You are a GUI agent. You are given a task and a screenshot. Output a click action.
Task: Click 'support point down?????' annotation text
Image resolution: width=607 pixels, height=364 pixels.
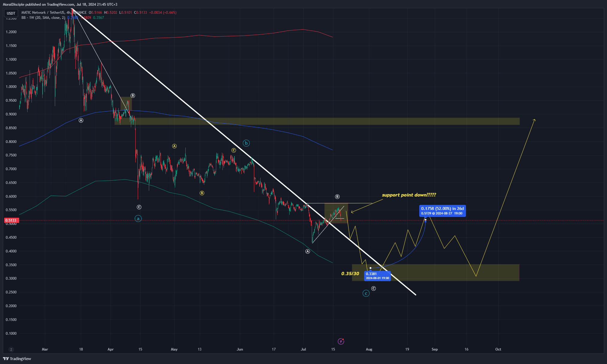(409, 195)
